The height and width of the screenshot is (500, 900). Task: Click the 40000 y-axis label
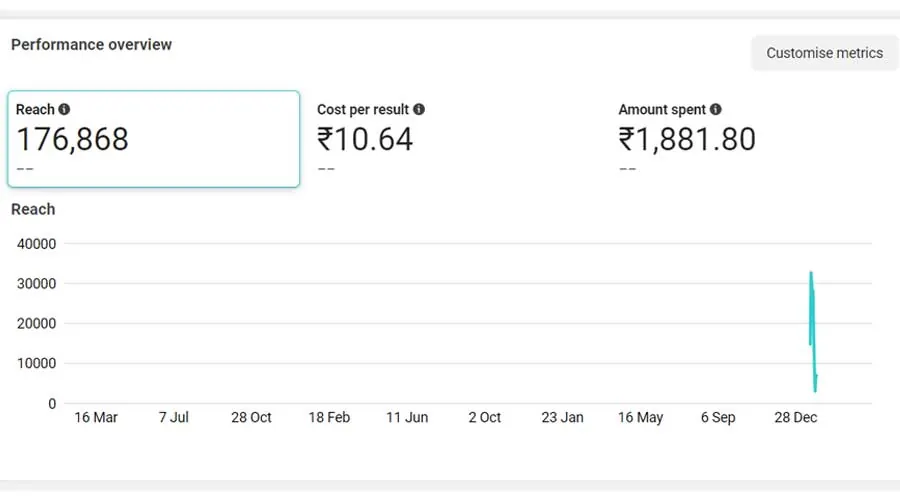(x=37, y=244)
